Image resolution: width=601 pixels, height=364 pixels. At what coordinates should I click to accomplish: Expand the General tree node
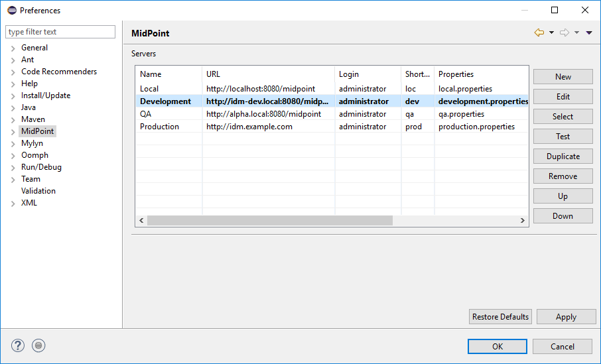click(x=13, y=48)
